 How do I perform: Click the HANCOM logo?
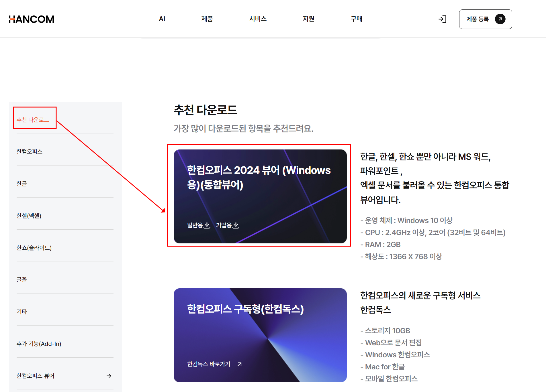pos(32,19)
